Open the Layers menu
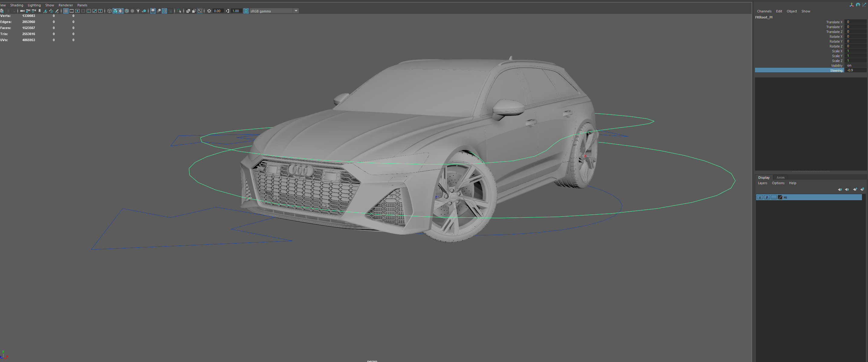868x362 pixels. click(x=762, y=183)
